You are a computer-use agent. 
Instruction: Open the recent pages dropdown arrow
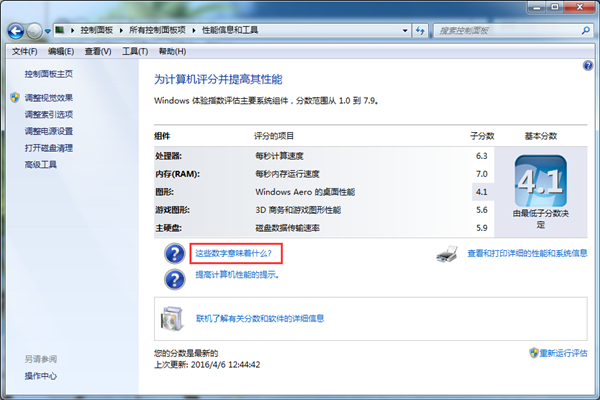coord(47,31)
